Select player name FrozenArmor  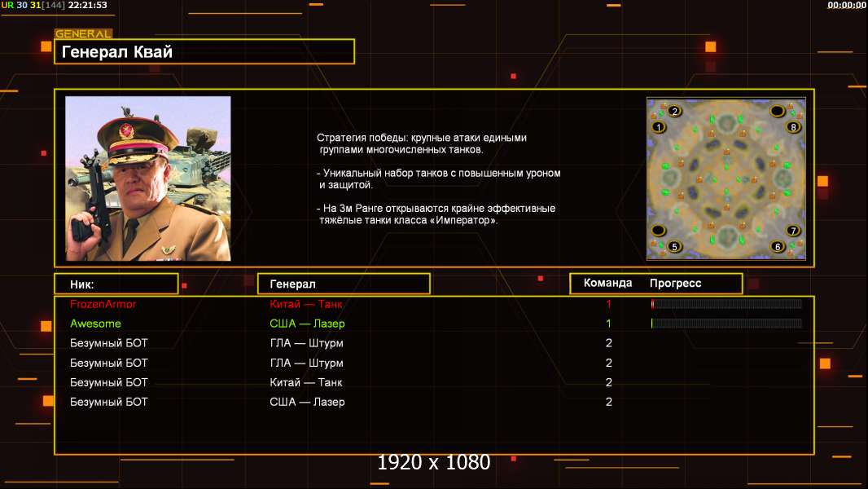click(103, 304)
